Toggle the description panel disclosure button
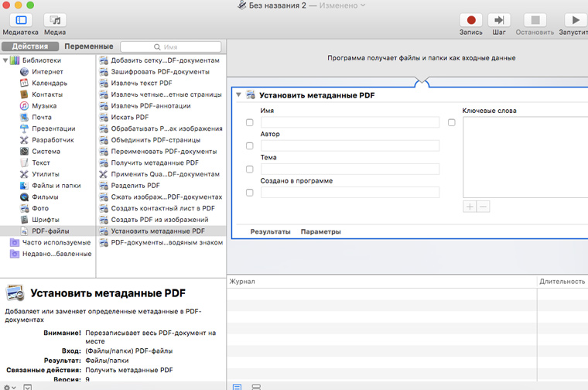This screenshot has width=588, height=390. point(27,387)
